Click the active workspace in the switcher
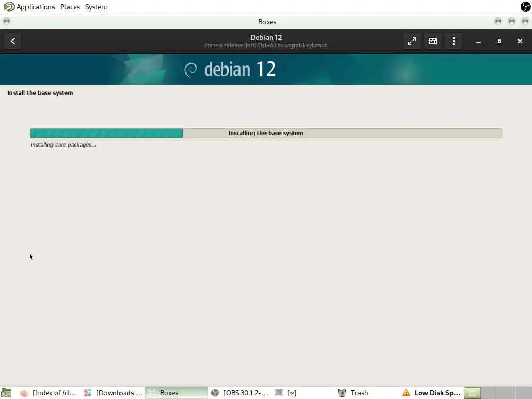 click(472, 393)
